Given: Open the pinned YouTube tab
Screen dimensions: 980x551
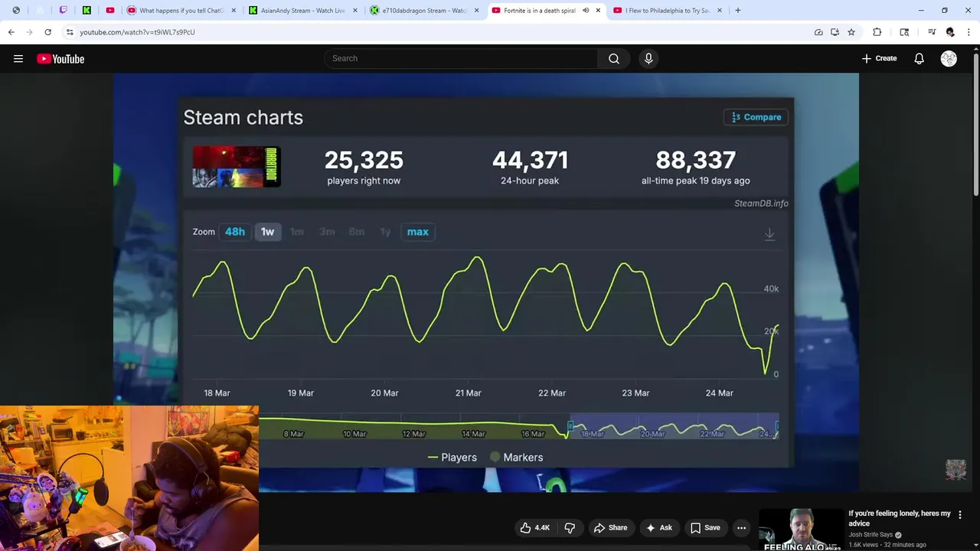Looking at the screenshot, I should click(x=110, y=11).
